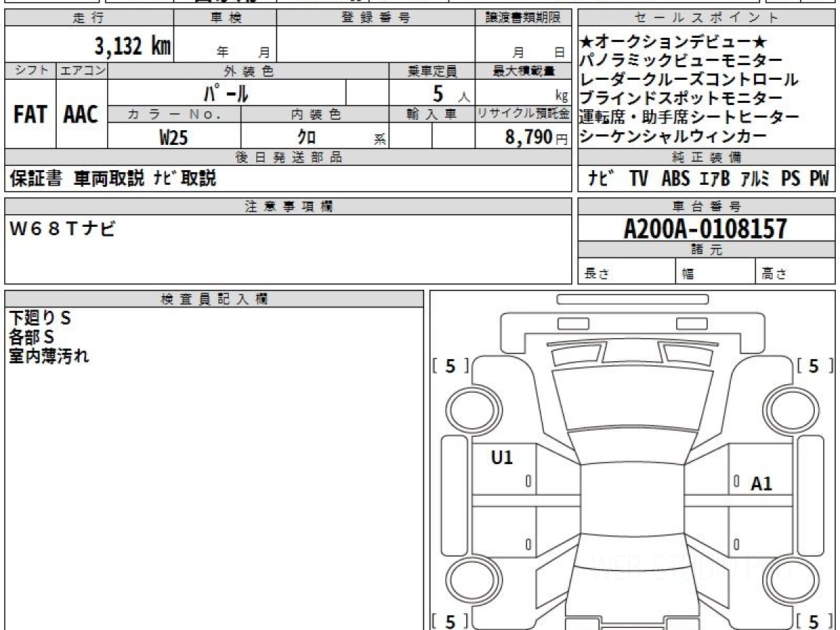Viewport: 840px width, 630px height.
Task: Select the 各部S inspector note
Action: point(31,337)
